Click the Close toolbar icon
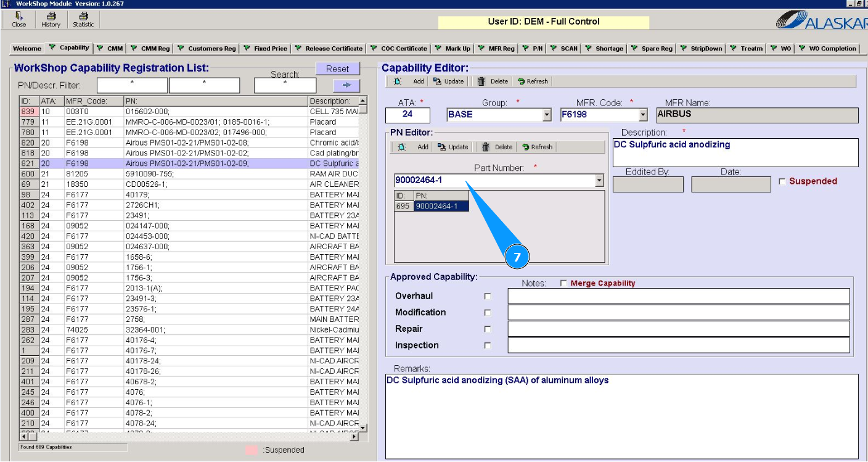 tap(19, 19)
